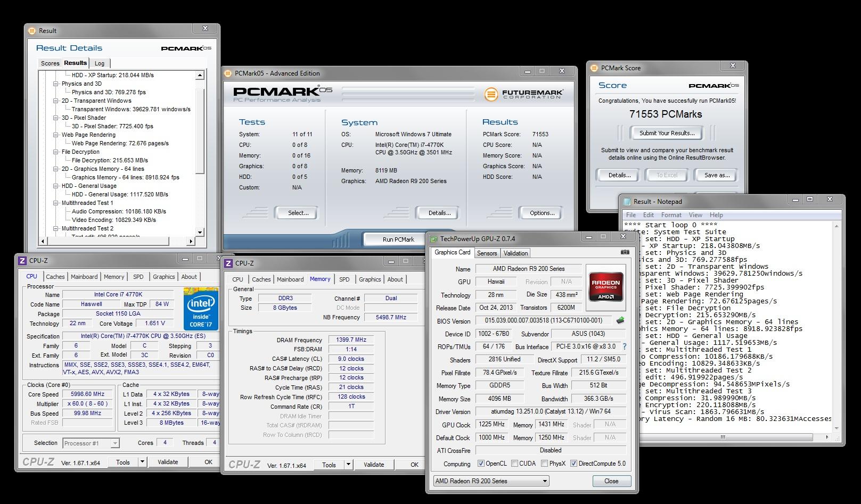Open the Tools dropdown arrow in CPU-Z CPU window

point(142,462)
